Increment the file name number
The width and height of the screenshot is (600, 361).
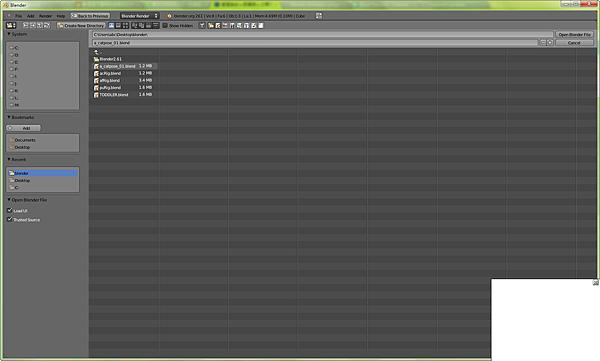click(550, 43)
